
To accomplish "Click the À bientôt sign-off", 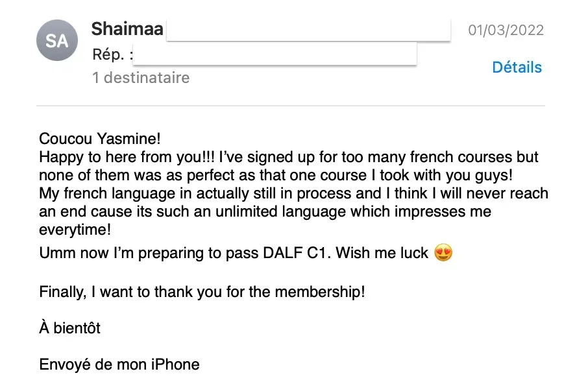I will [x=70, y=328].
